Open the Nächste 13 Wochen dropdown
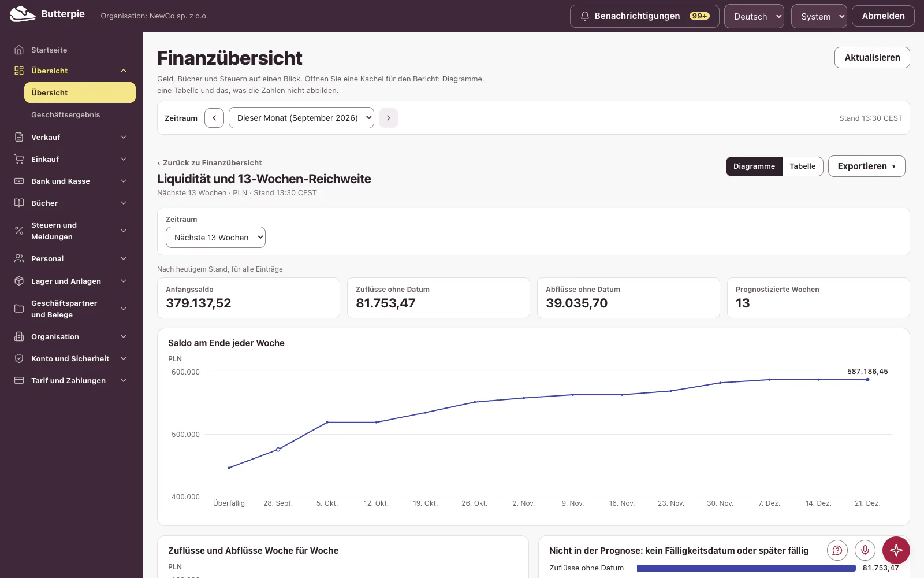 click(x=215, y=238)
